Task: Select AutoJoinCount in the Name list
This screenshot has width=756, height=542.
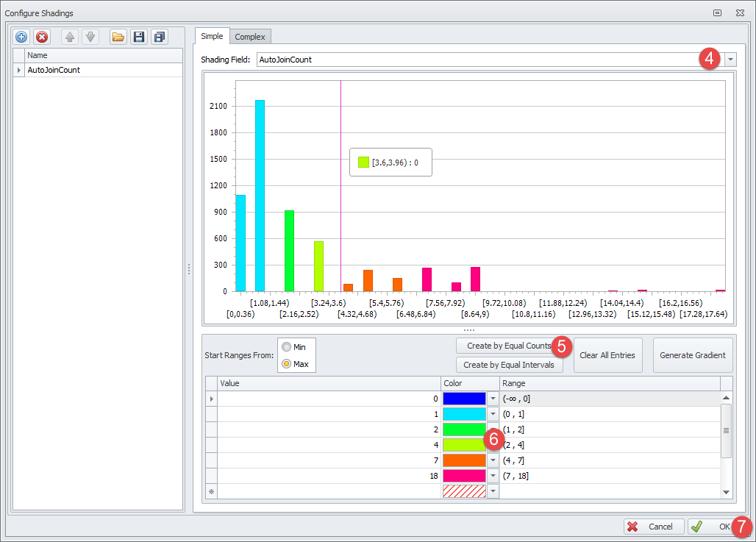Action: pyautogui.click(x=54, y=70)
